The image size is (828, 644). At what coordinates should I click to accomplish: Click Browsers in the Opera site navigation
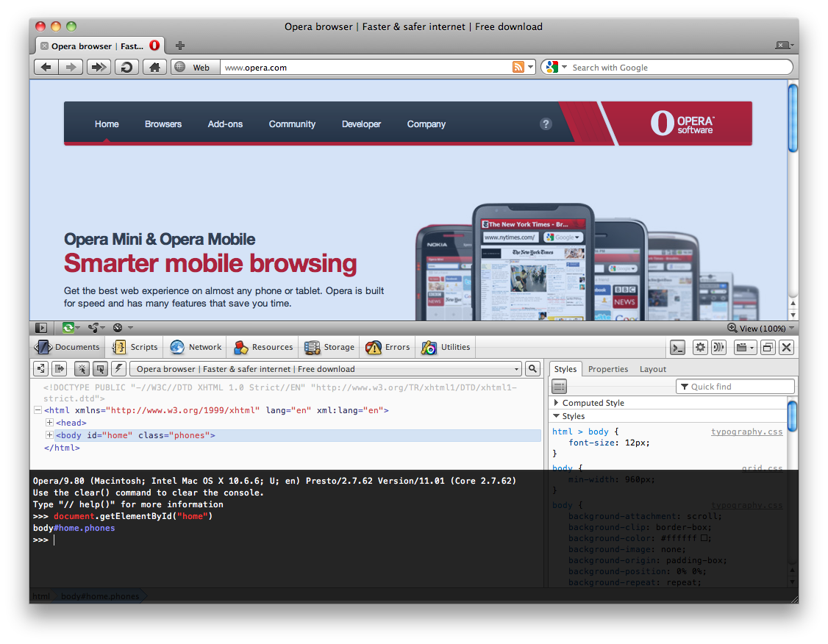point(163,124)
